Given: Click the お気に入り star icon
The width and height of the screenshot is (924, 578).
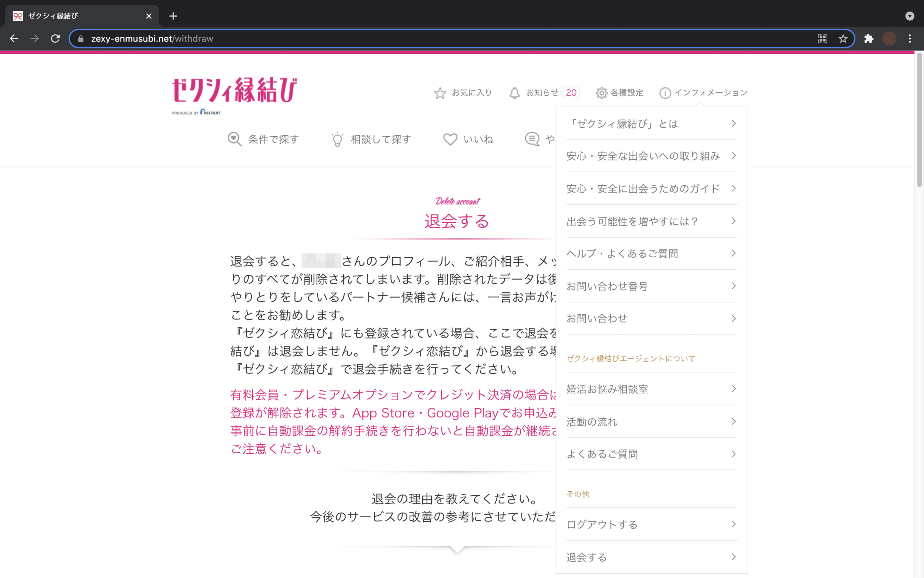Looking at the screenshot, I should pyautogui.click(x=440, y=93).
